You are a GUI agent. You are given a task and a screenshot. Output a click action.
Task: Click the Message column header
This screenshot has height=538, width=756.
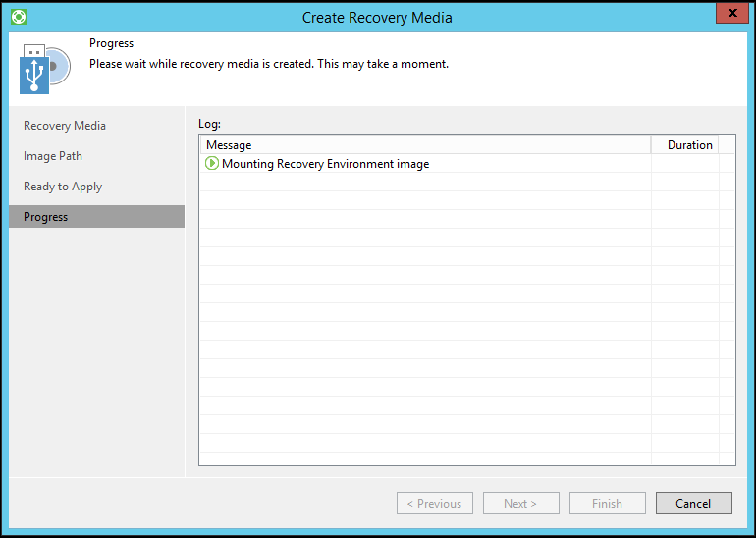(x=229, y=145)
